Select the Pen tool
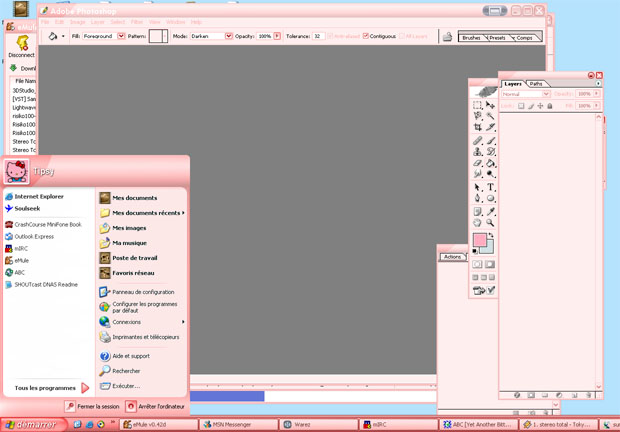The height and width of the screenshot is (432, 620). pos(478,198)
